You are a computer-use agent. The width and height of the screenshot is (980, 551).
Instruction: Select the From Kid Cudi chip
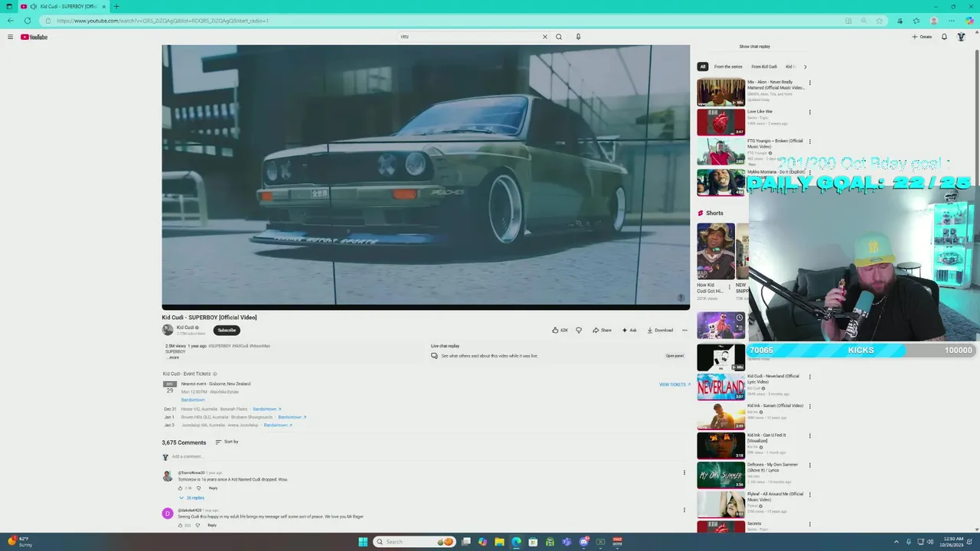(x=764, y=67)
